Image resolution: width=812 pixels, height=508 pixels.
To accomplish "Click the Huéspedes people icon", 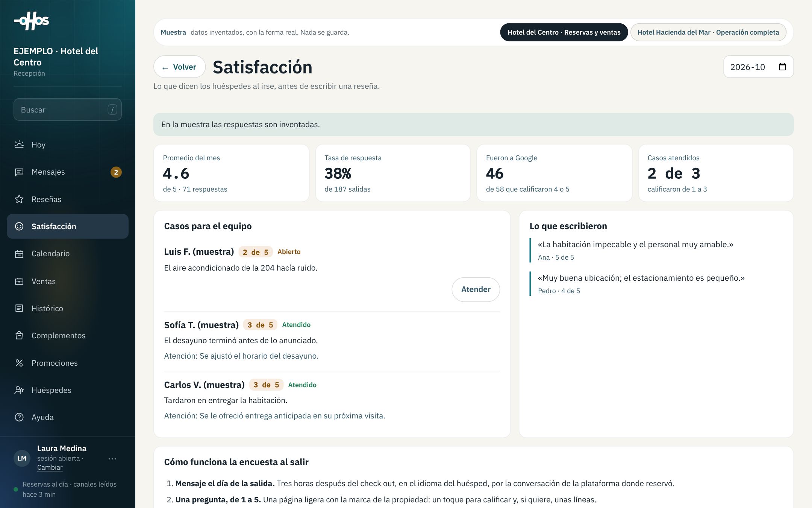I will click(x=19, y=390).
